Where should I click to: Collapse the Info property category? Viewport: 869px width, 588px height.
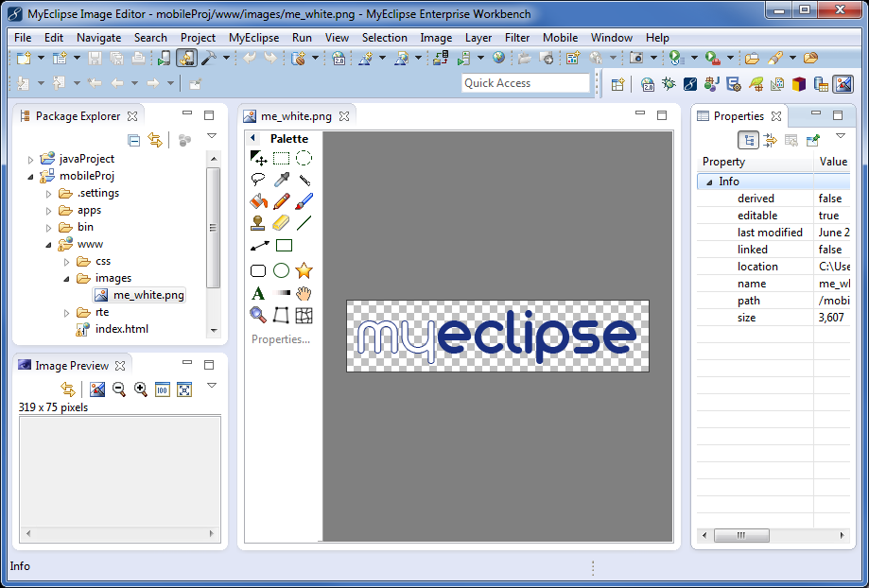706,182
